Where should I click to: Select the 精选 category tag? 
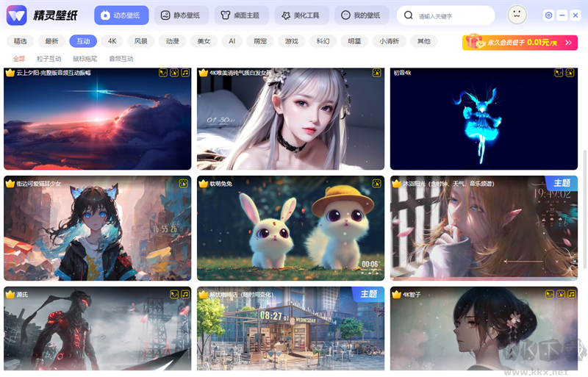(21, 41)
